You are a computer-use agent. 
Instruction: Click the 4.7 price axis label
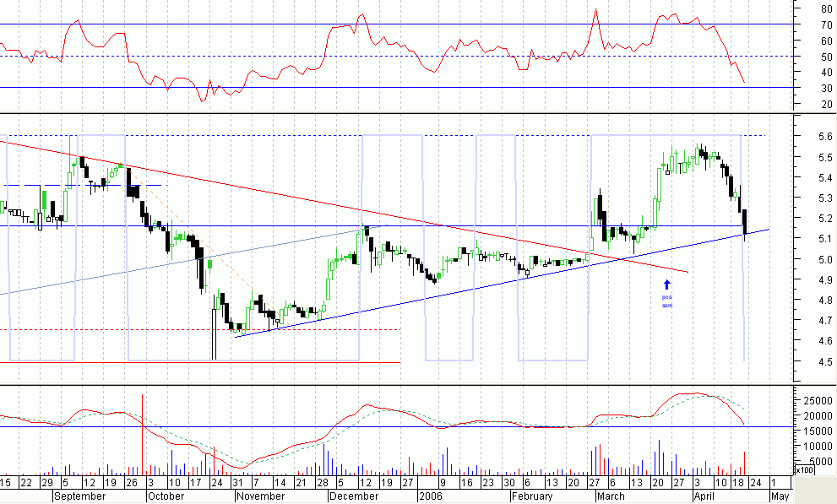coord(826,320)
